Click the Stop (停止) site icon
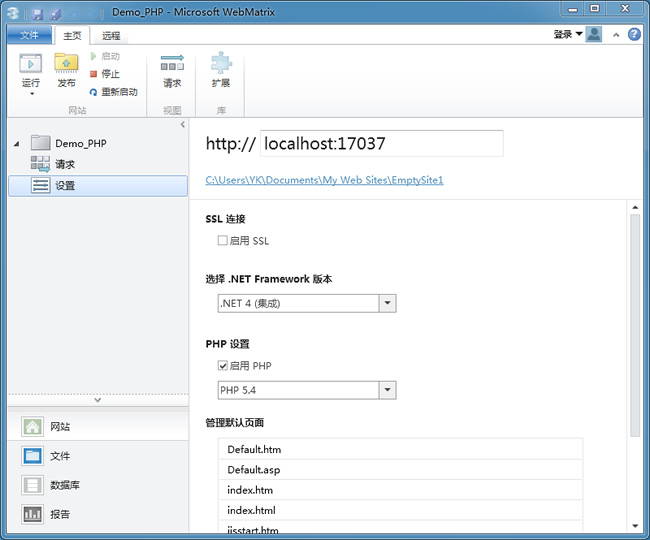 (94, 74)
